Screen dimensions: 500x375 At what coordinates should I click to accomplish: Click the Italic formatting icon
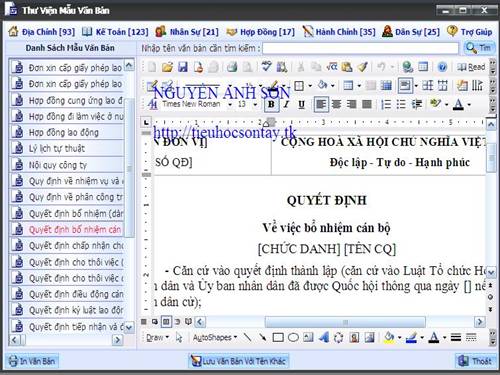pos(286,104)
